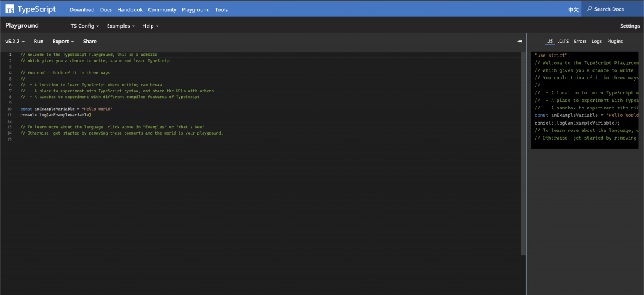The image size is (644, 295).
Task: Click the TypeScript TS logo icon
Action: point(10,9)
